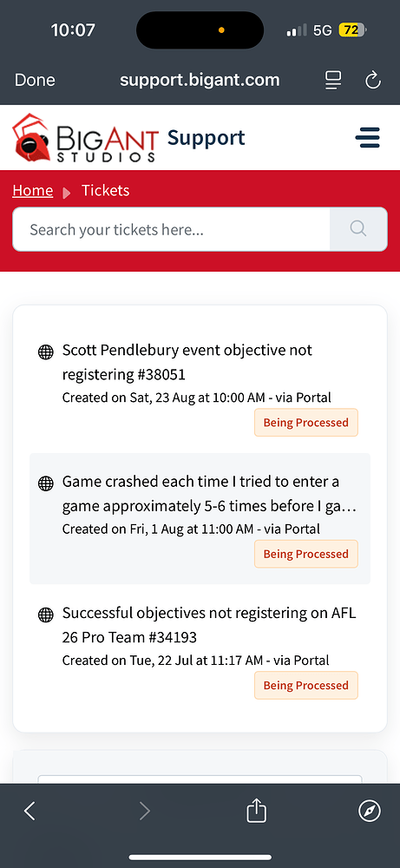The width and height of the screenshot is (400, 868).
Task: Open Successful objectives not registering ticket #34193
Action: (209, 625)
